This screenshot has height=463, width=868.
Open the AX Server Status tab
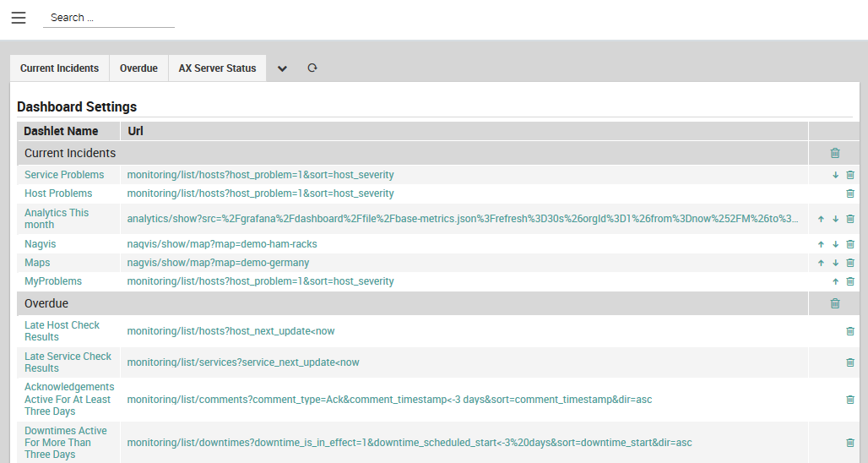pos(217,68)
